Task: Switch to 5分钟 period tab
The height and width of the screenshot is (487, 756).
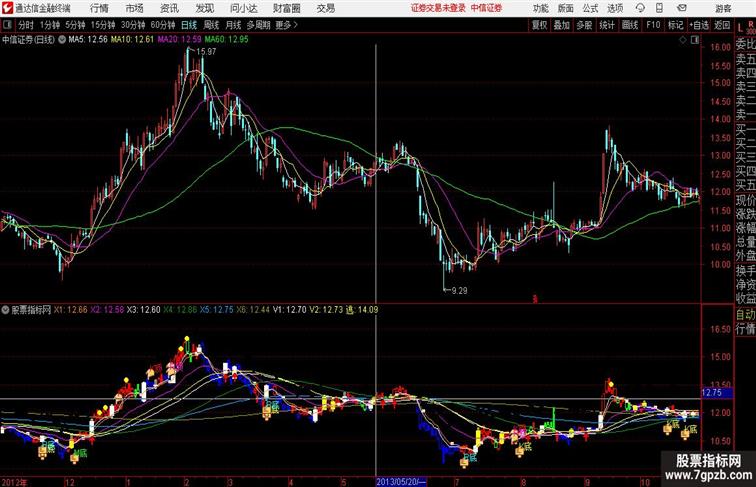Action: point(75,25)
